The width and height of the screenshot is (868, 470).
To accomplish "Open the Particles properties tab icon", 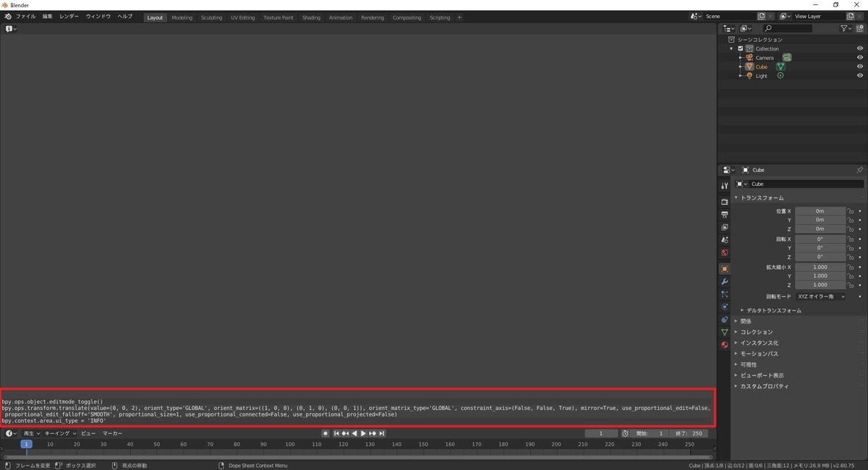I will tap(725, 294).
